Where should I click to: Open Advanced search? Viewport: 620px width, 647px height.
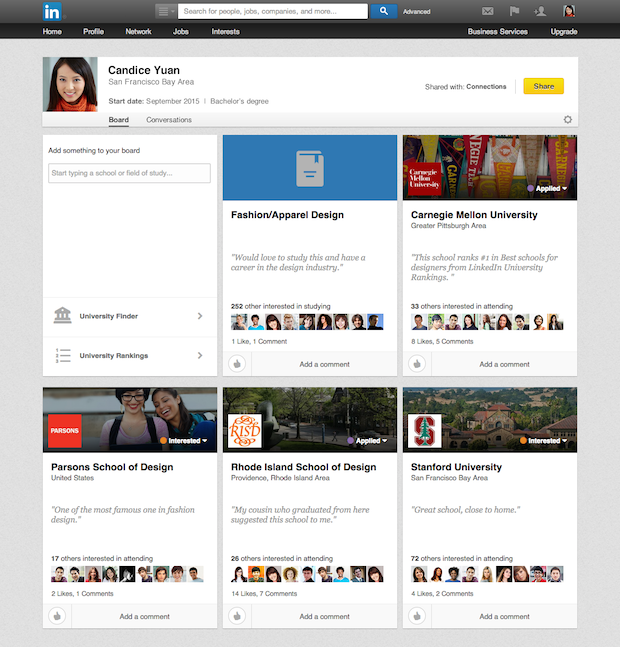417,12
